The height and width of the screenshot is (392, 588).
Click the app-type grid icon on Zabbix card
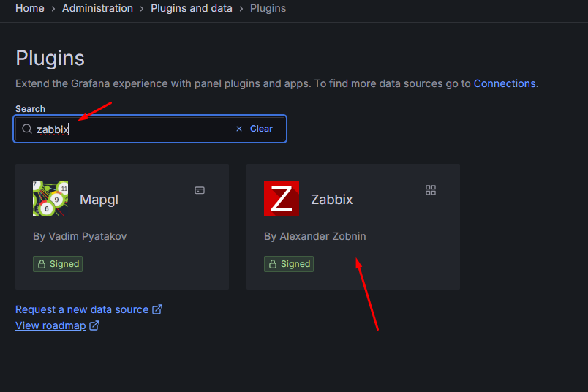(x=431, y=190)
